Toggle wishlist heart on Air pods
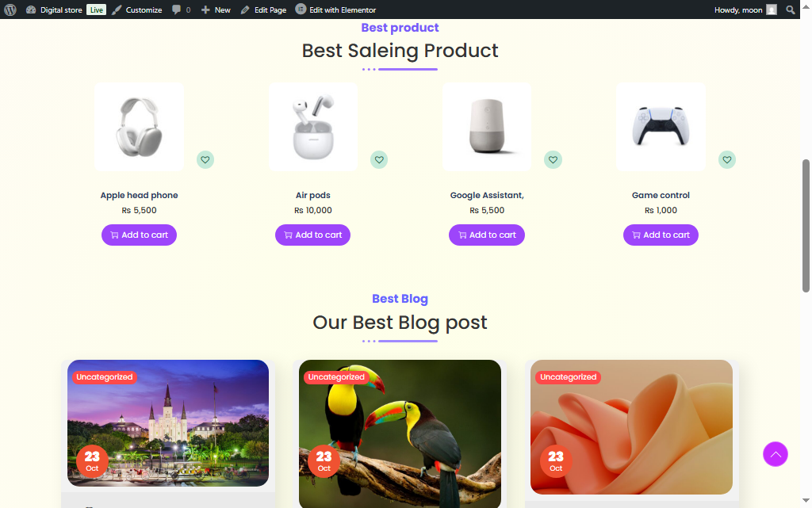Viewport: 812px width, 508px height. 379,159
